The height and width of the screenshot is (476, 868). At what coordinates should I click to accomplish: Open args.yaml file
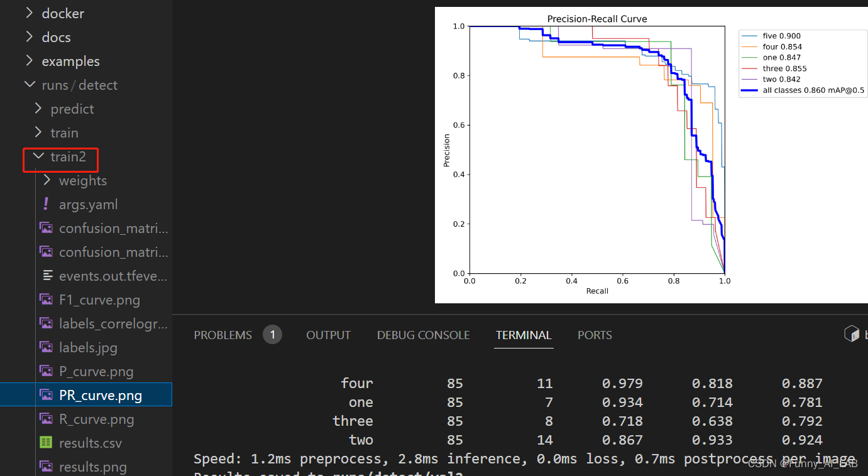(x=88, y=204)
